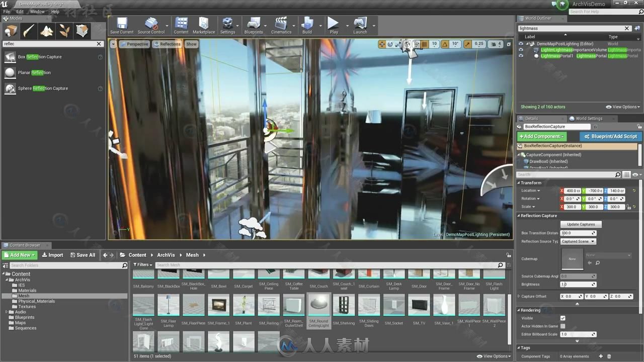644x362 pixels.
Task: Open Source Control from the toolbar
Action: pyautogui.click(x=151, y=26)
